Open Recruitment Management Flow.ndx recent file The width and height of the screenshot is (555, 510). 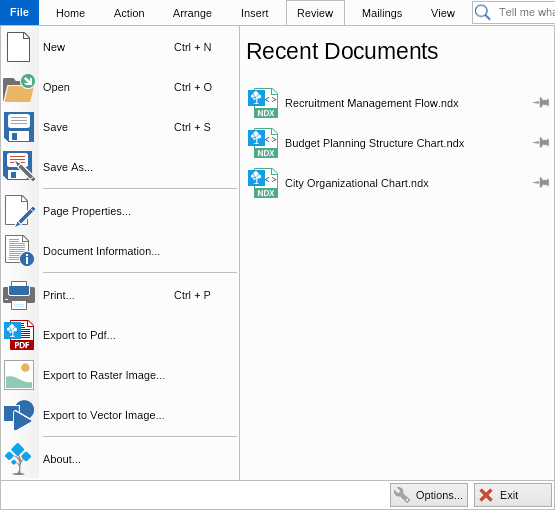371,103
